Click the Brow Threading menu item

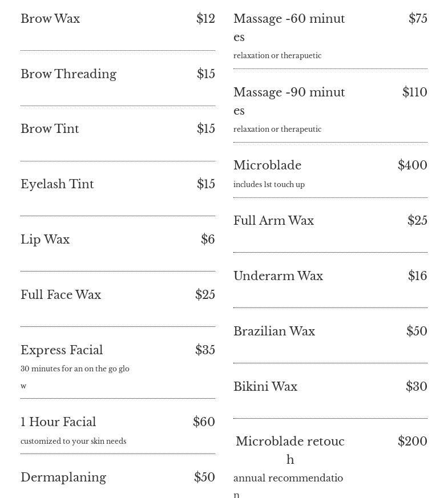tap(68, 74)
